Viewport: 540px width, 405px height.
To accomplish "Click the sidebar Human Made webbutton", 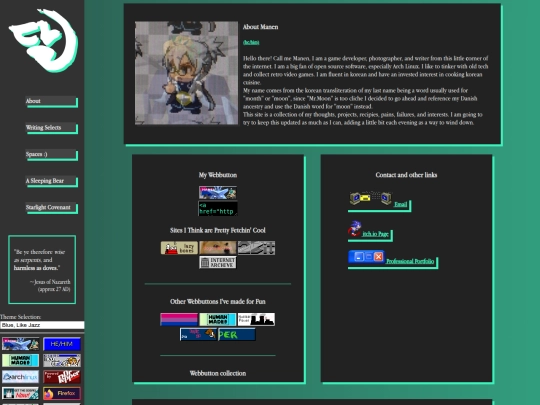I will click(20, 361).
